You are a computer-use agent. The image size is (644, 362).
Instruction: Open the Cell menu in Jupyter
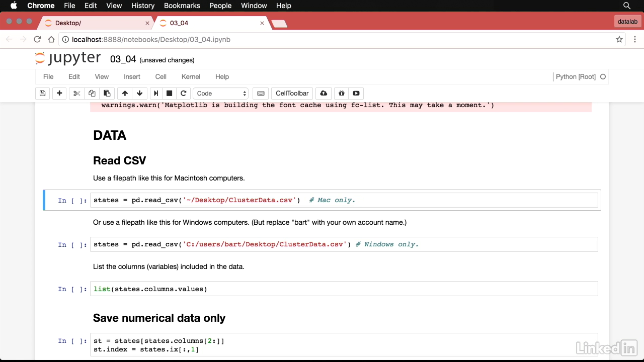click(x=160, y=76)
